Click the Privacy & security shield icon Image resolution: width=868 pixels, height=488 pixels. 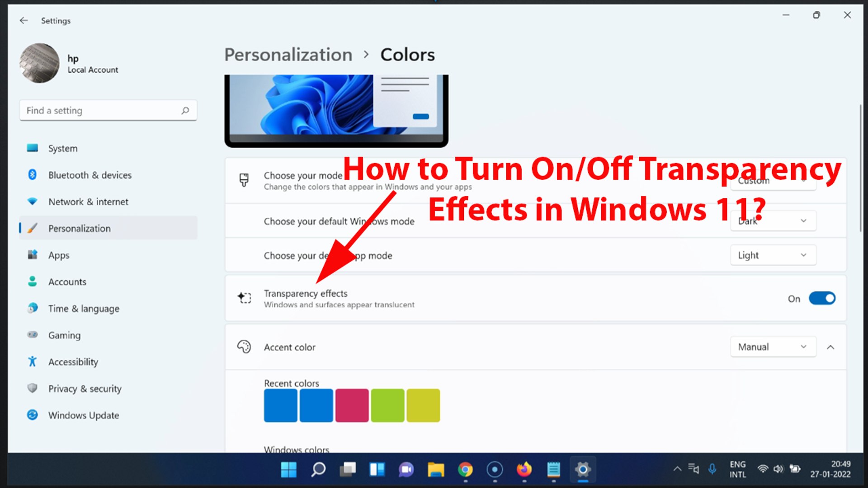tap(32, 388)
